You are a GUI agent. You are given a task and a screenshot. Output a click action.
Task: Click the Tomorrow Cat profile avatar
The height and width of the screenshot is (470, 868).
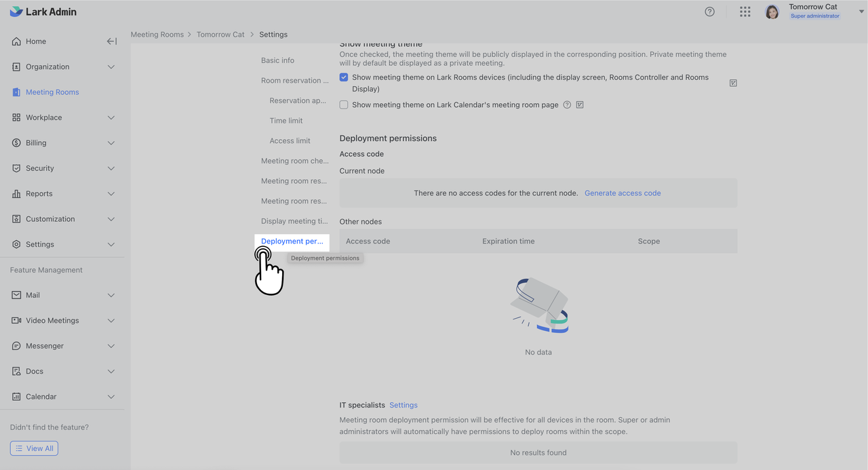click(x=772, y=12)
